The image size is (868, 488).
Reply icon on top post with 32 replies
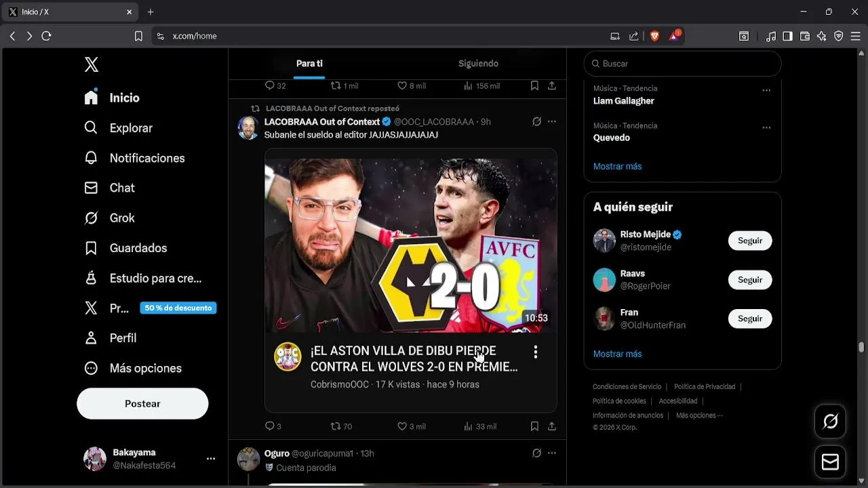click(275, 86)
